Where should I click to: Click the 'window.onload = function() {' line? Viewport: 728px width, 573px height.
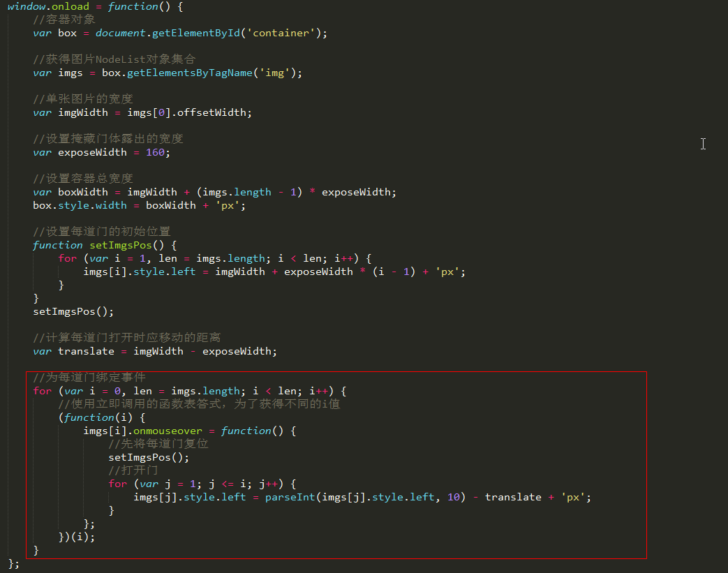[x=95, y=6]
